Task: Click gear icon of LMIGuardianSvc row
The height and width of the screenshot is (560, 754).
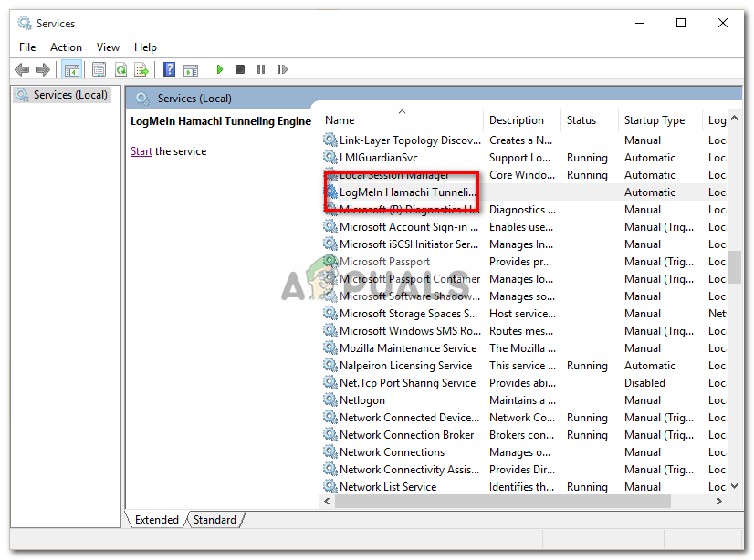Action: [330, 157]
